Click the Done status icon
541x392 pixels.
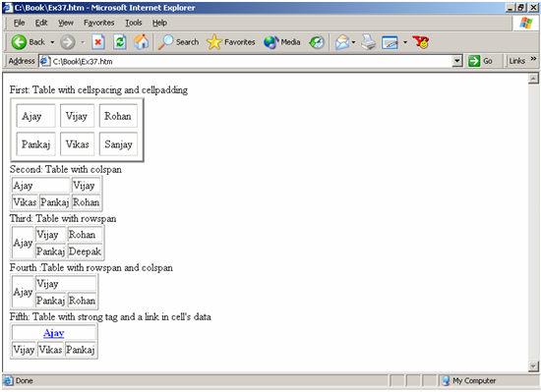pyautogui.click(x=8, y=380)
